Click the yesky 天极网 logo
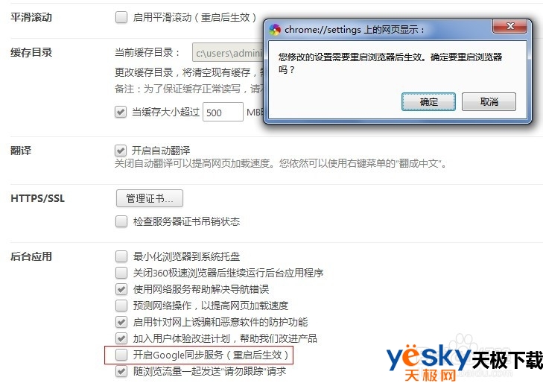543x392 pixels. click(x=464, y=363)
